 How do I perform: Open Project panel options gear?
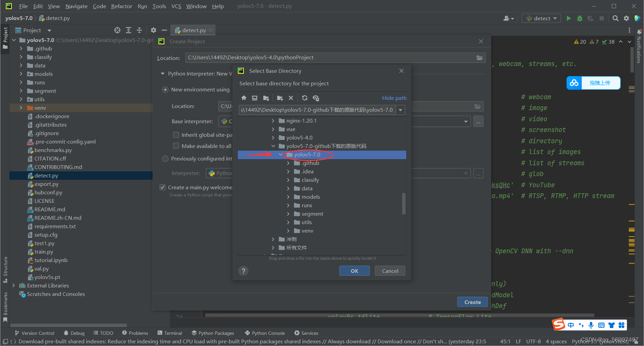click(154, 30)
